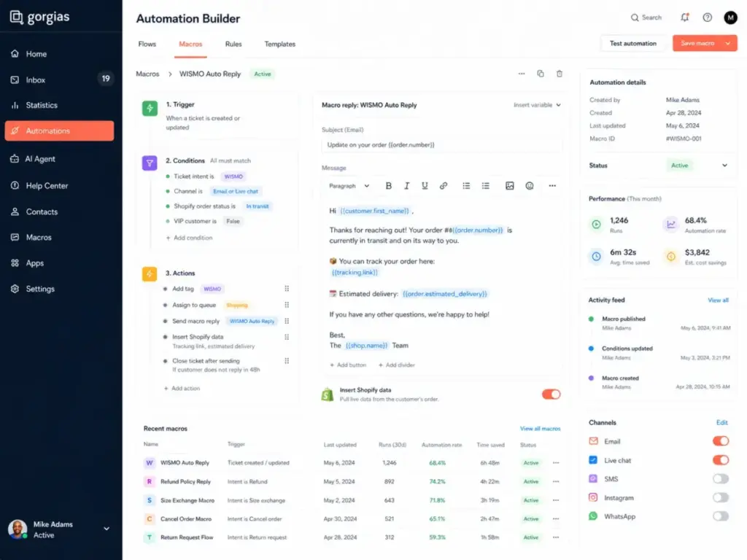This screenshot has width=747, height=560.
Task: Switch to the Rules tab
Action: [x=233, y=44]
